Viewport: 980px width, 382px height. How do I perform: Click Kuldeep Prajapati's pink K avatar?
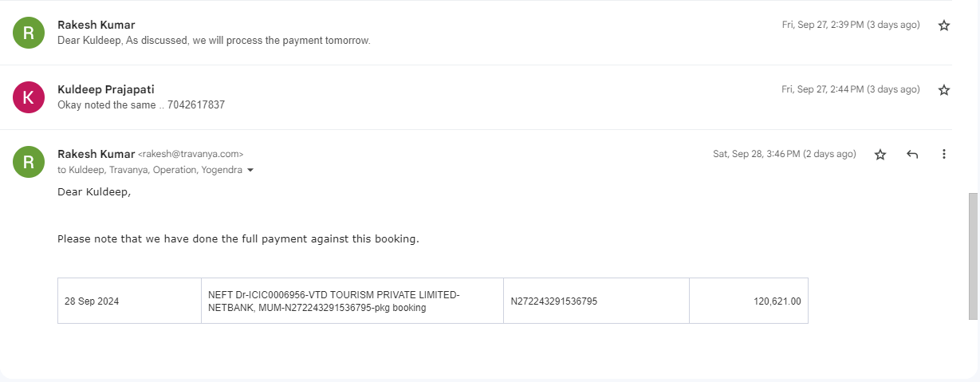[x=29, y=97]
